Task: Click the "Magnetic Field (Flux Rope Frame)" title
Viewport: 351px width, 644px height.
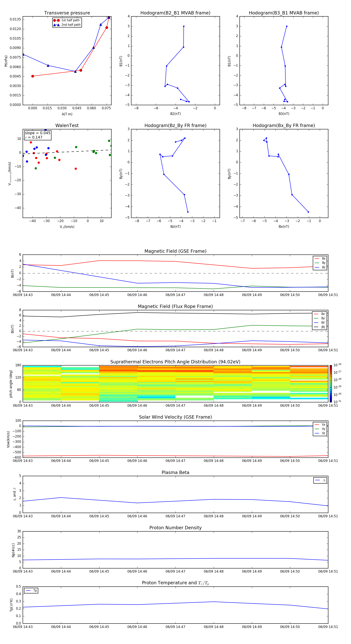Action: coord(175,307)
